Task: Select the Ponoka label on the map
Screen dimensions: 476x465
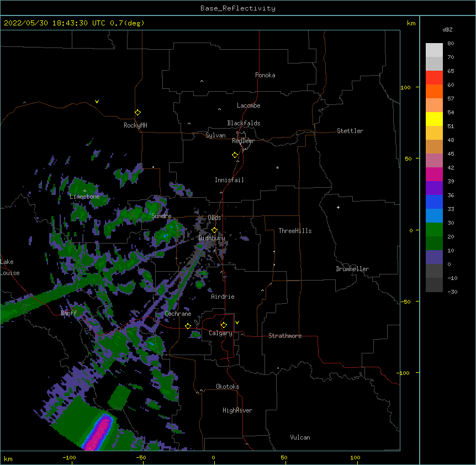Action: tap(265, 75)
